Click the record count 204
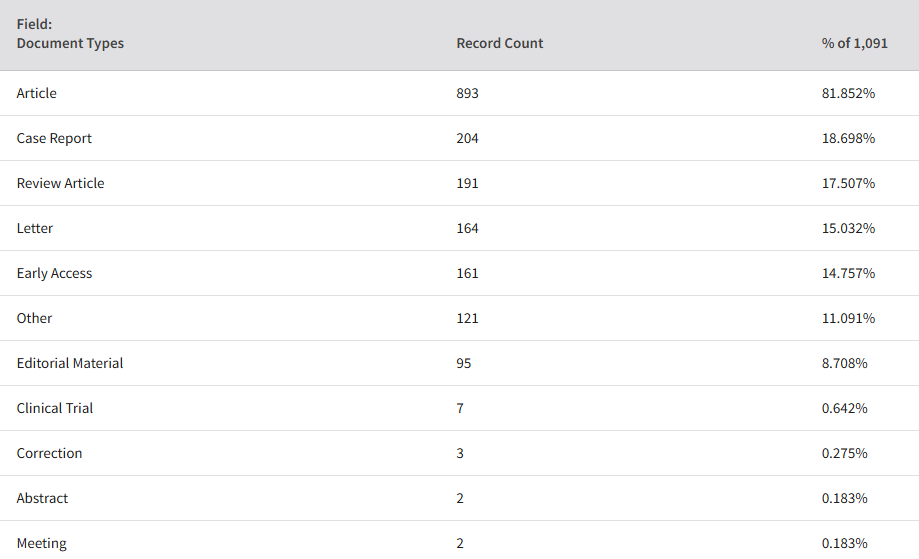919x559 pixels. 467,138
